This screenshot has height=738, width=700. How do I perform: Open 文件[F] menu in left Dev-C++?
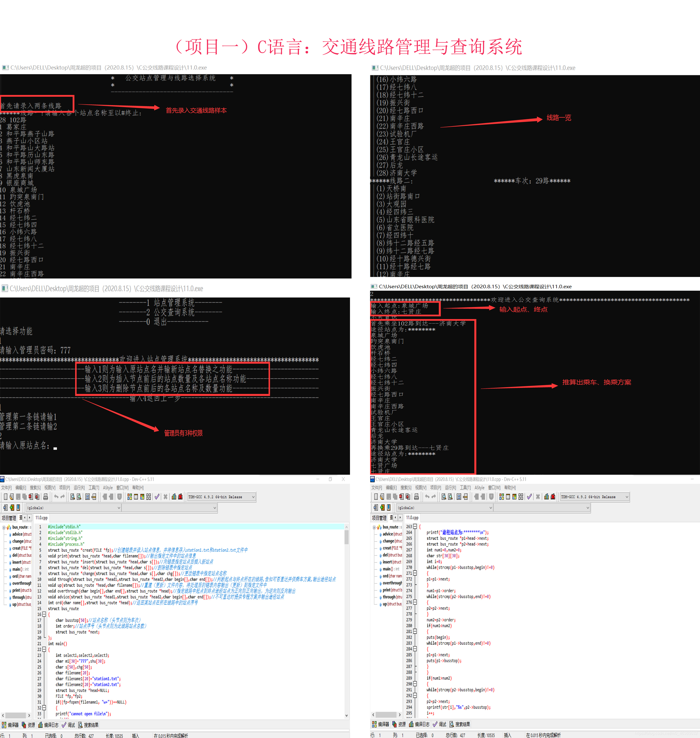(6, 488)
